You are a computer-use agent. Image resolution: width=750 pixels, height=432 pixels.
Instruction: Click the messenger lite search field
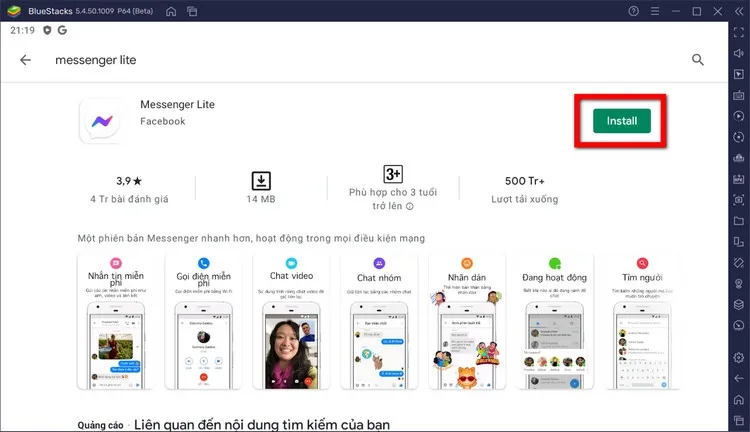click(96, 60)
